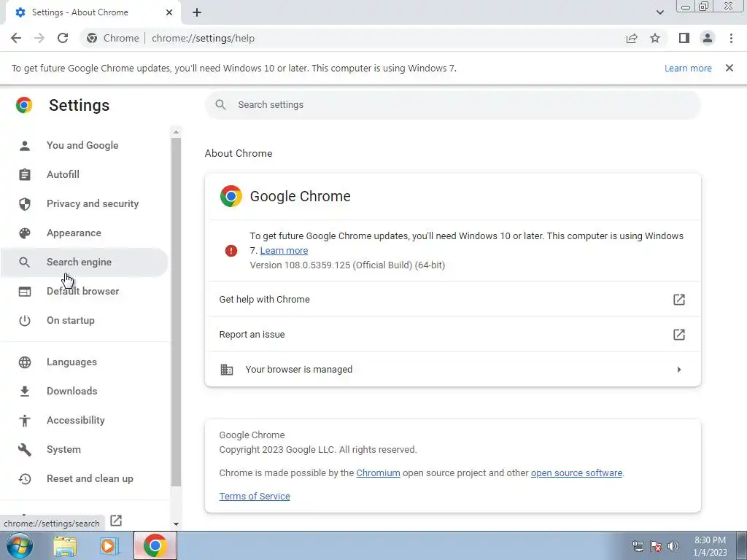
Task: Reload the page with the refresh icon
Action: pos(63,38)
